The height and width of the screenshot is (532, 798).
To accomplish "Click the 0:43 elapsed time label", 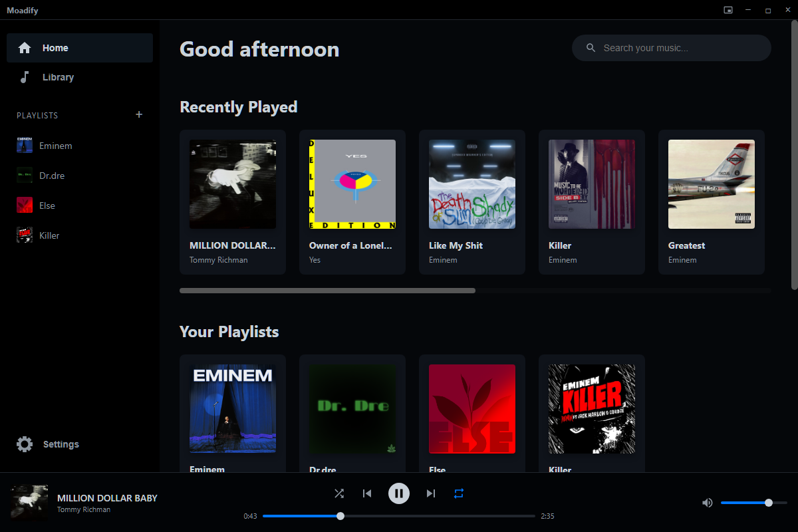I will (250, 516).
